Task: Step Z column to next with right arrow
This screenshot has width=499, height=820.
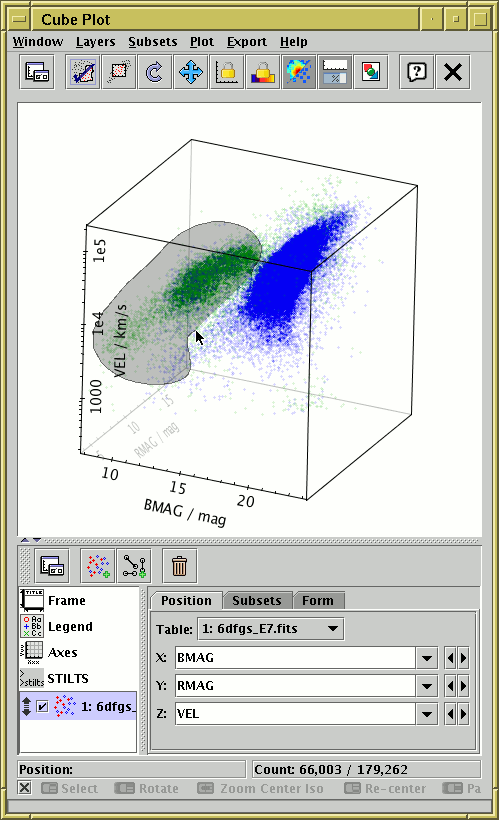Action: (x=463, y=714)
